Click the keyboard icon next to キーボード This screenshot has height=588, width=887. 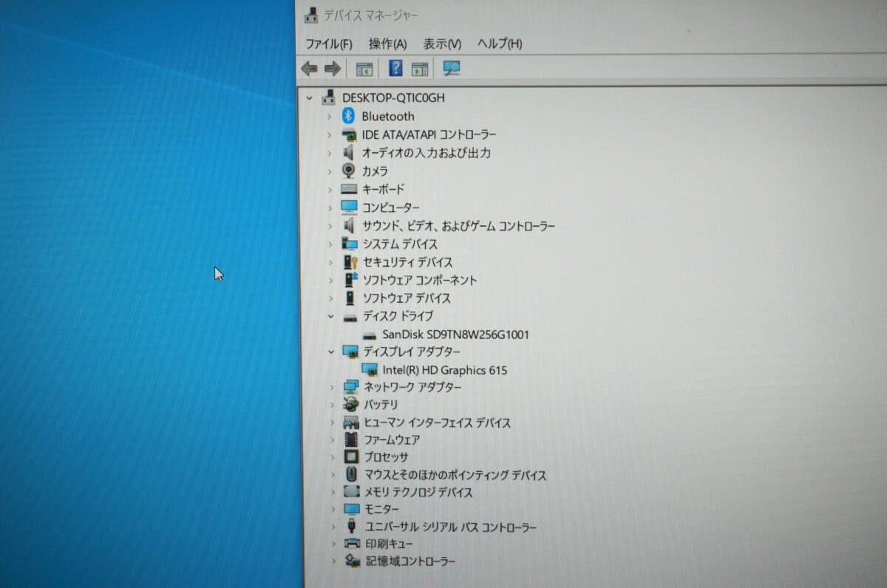pyautogui.click(x=349, y=189)
